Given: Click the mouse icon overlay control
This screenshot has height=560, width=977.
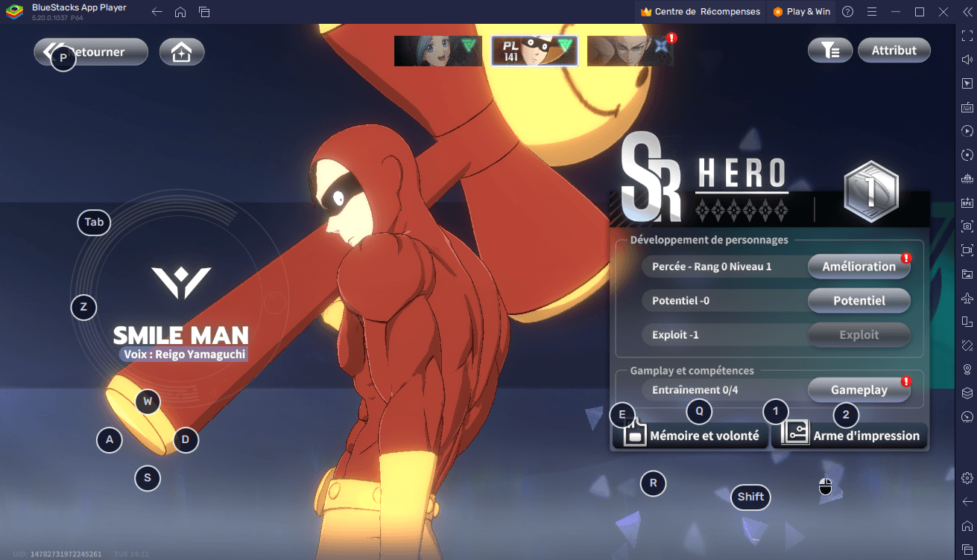Looking at the screenshot, I should point(825,487).
